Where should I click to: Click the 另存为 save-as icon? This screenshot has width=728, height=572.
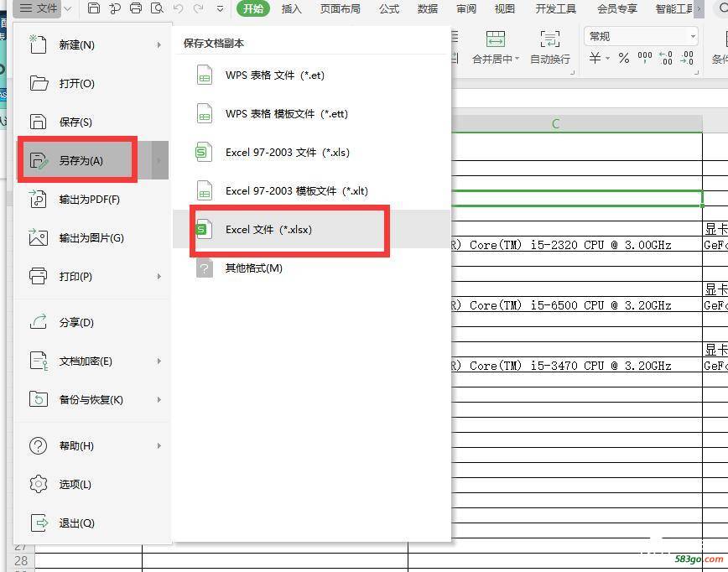(x=39, y=161)
